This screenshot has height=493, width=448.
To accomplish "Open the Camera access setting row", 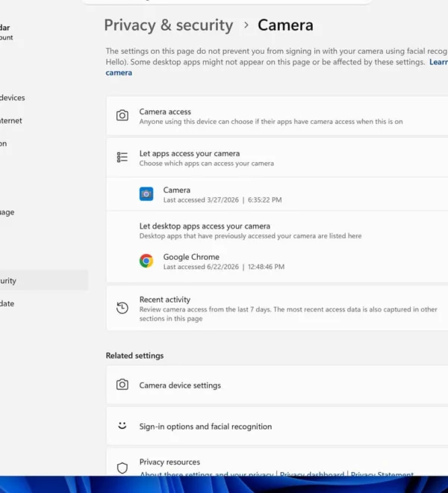I will point(277,116).
